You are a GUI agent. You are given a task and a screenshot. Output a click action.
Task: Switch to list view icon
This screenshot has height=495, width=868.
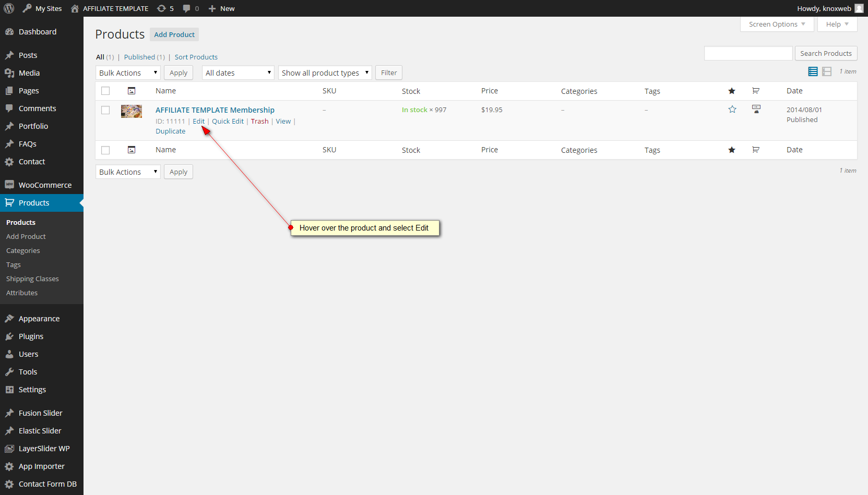point(813,71)
